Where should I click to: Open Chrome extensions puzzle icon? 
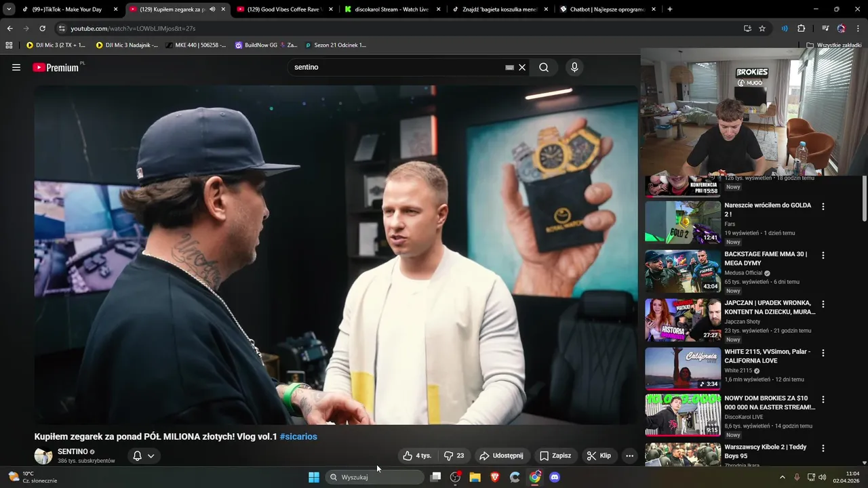[x=801, y=28]
